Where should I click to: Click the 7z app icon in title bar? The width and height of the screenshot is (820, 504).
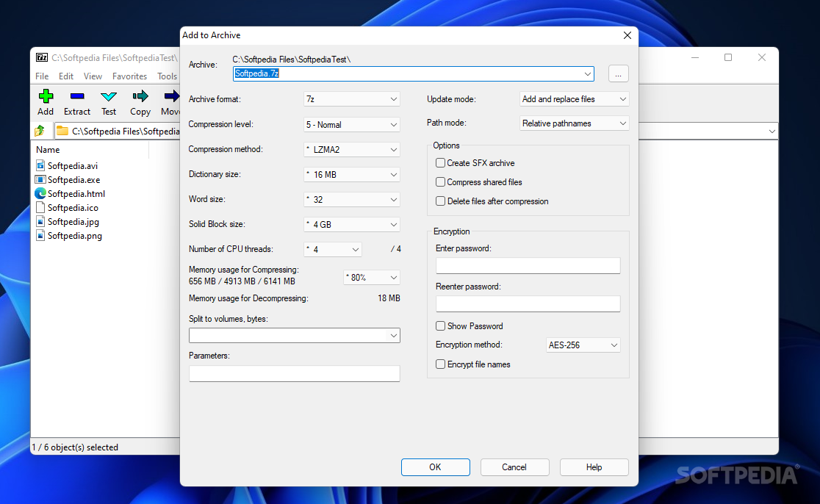[x=42, y=57]
